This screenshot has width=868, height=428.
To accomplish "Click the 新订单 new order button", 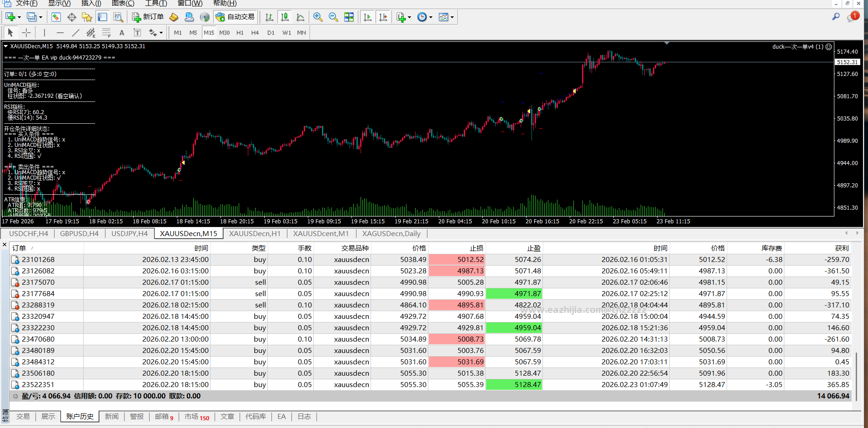I will pyautogui.click(x=148, y=17).
